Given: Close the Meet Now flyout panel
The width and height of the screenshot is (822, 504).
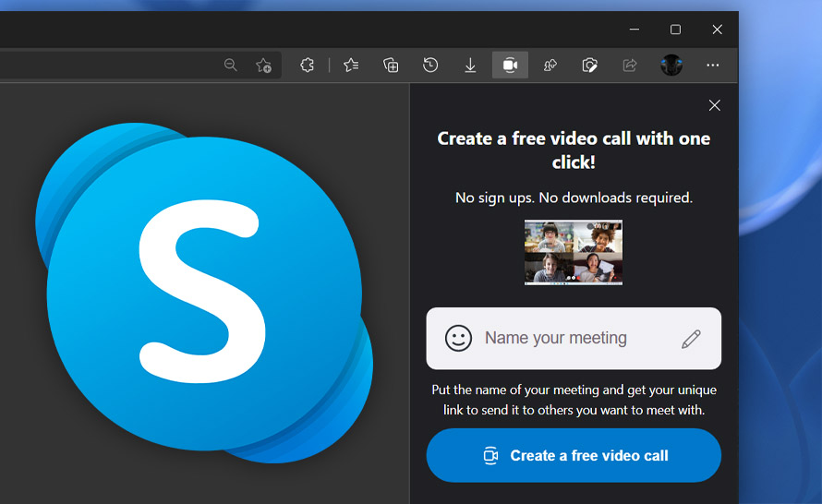Looking at the screenshot, I should coord(714,105).
